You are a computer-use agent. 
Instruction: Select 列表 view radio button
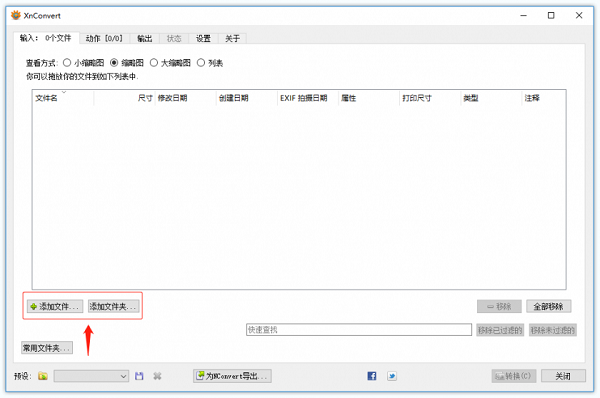201,63
